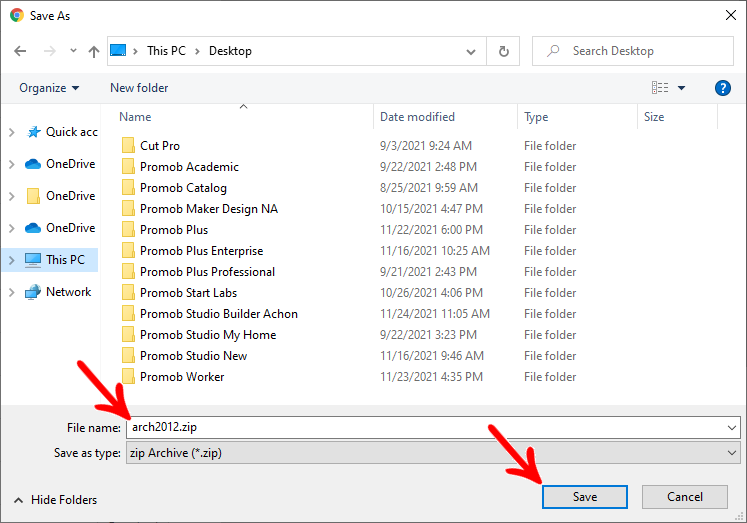The image size is (747, 523).
Task: Click the PC icon in the address bar
Action: coord(118,50)
